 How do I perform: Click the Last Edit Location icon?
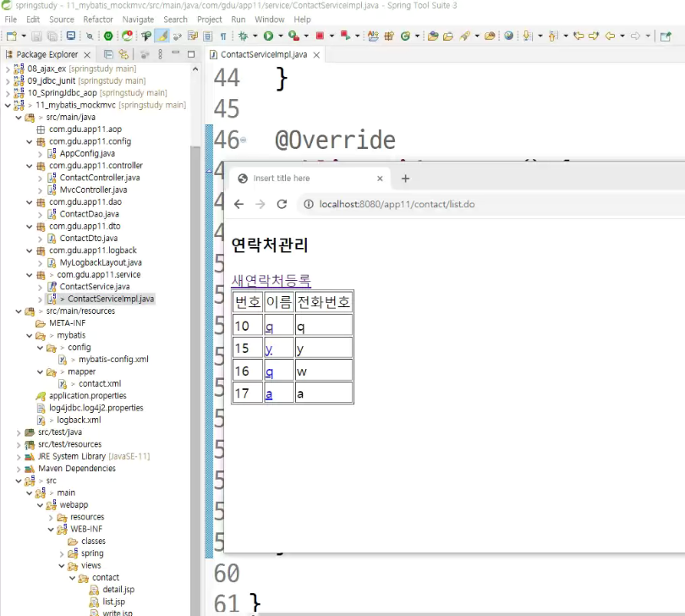click(x=578, y=36)
